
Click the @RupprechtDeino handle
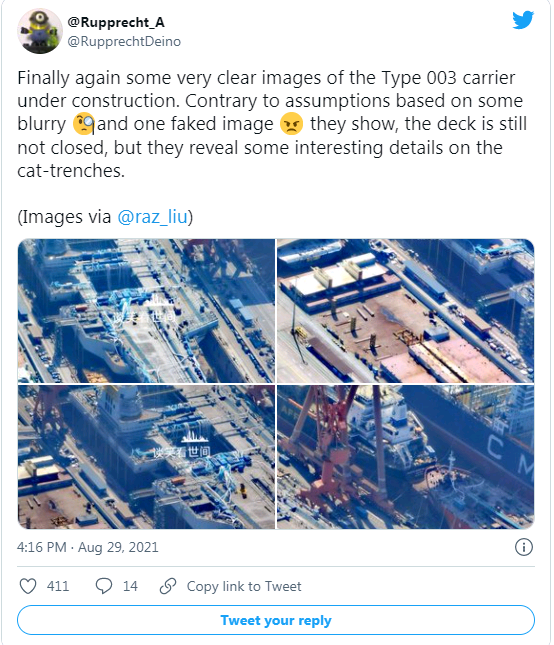tap(124, 42)
